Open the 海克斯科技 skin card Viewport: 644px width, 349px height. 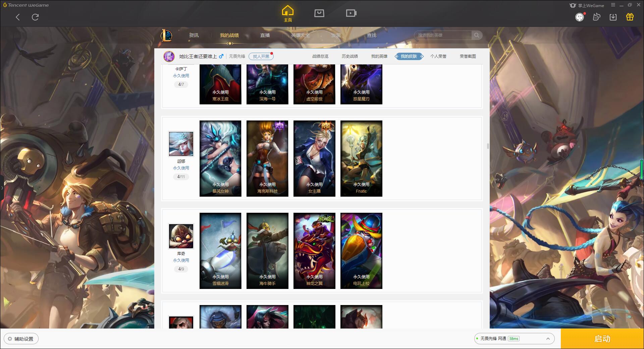click(x=267, y=159)
